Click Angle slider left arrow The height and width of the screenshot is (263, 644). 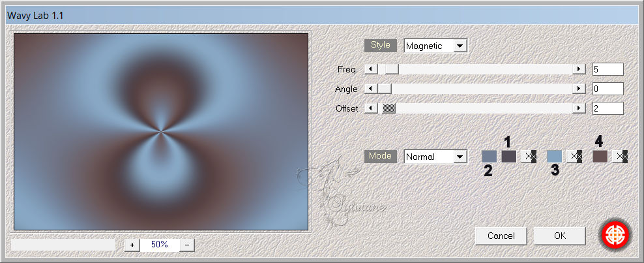(372, 89)
